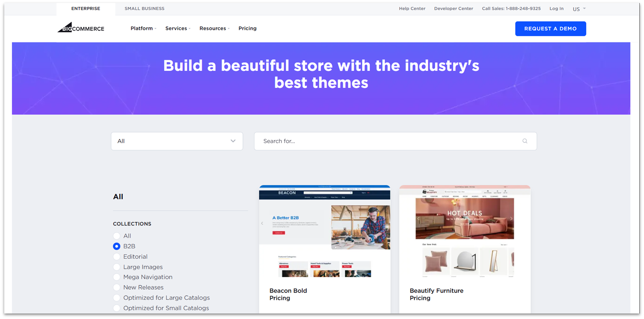Select the Editorial collection radio button
This screenshot has height=319, width=644.
(117, 256)
